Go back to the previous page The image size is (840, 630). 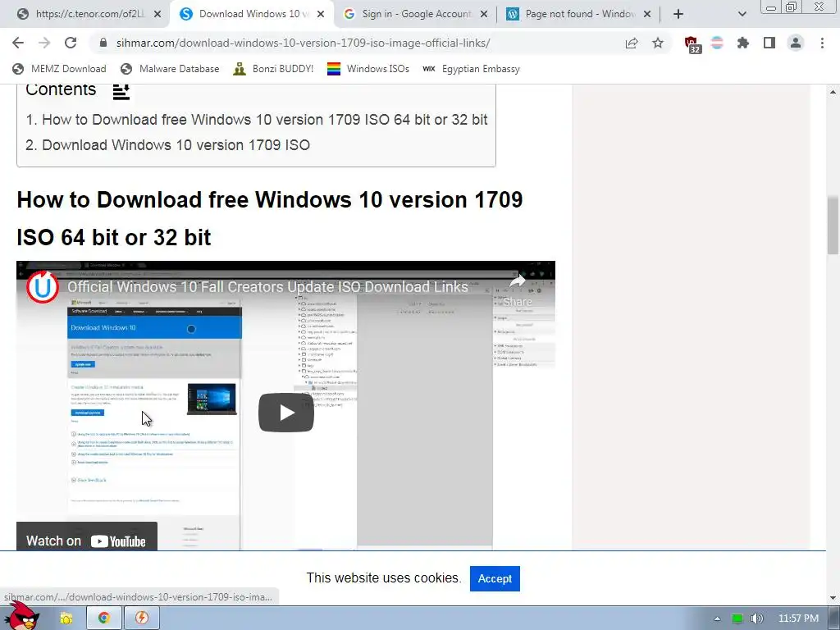[18, 43]
